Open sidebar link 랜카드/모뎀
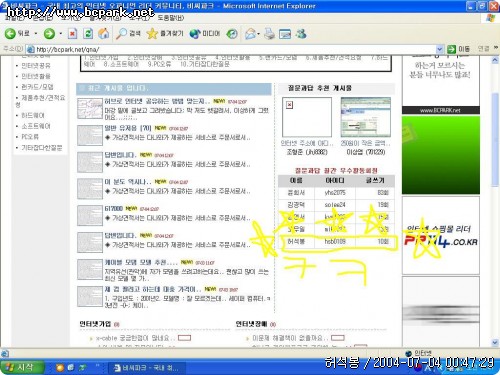This screenshot has width=500, height=375. click(37, 87)
